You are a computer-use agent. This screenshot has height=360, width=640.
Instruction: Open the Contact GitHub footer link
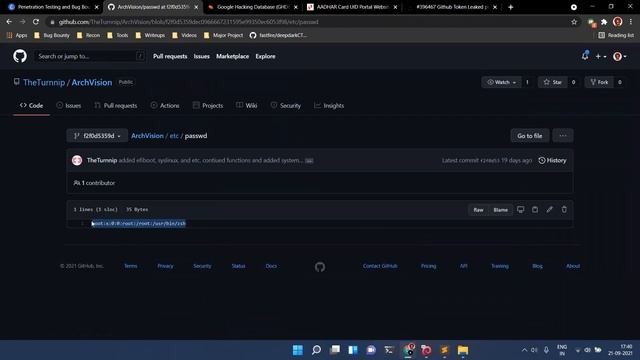(x=380, y=266)
